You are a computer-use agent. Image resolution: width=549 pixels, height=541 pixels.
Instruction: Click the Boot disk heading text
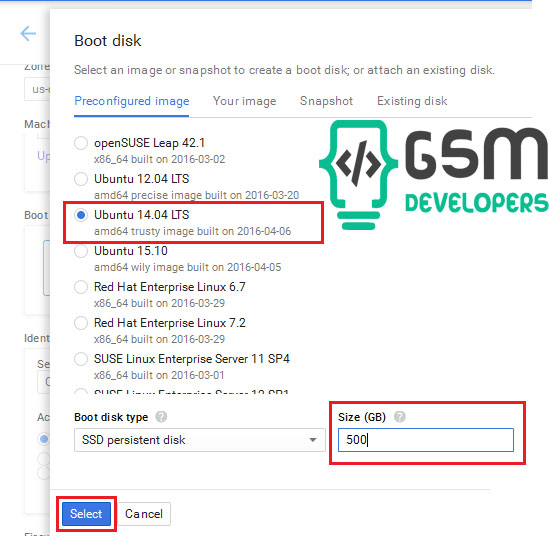point(108,41)
